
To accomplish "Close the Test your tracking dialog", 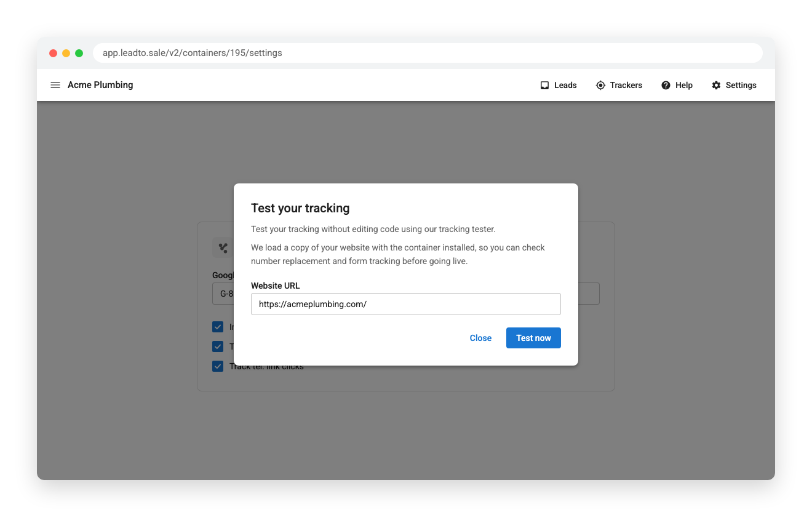I will click(x=480, y=338).
